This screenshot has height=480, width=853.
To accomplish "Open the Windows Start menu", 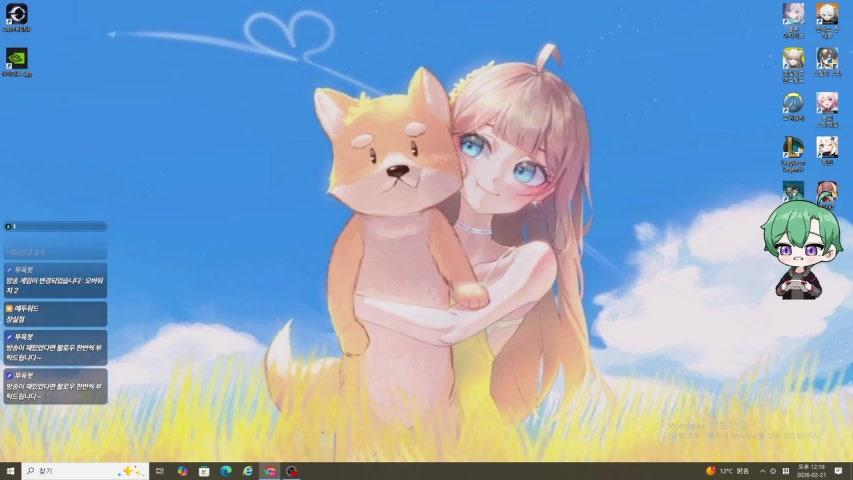I will (10, 471).
